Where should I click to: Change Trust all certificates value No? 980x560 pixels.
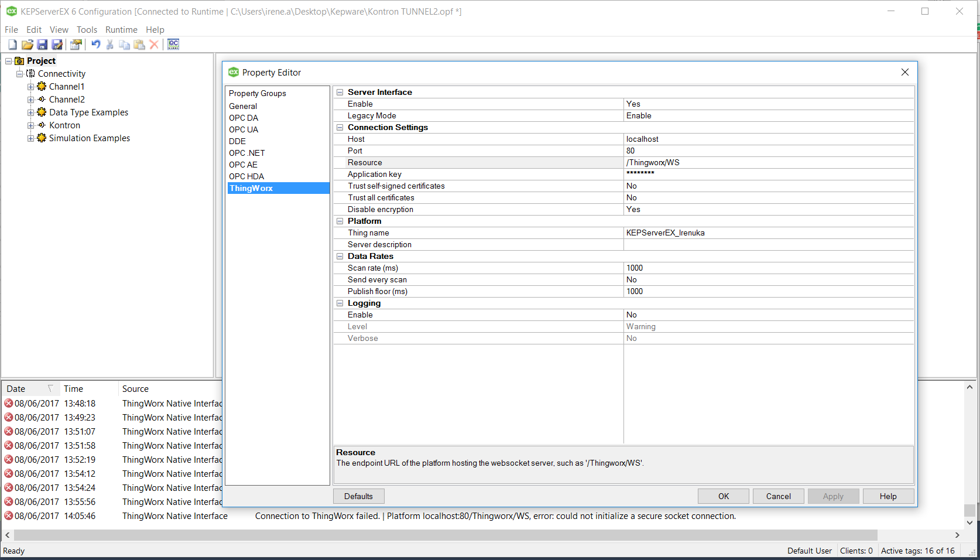tap(769, 198)
